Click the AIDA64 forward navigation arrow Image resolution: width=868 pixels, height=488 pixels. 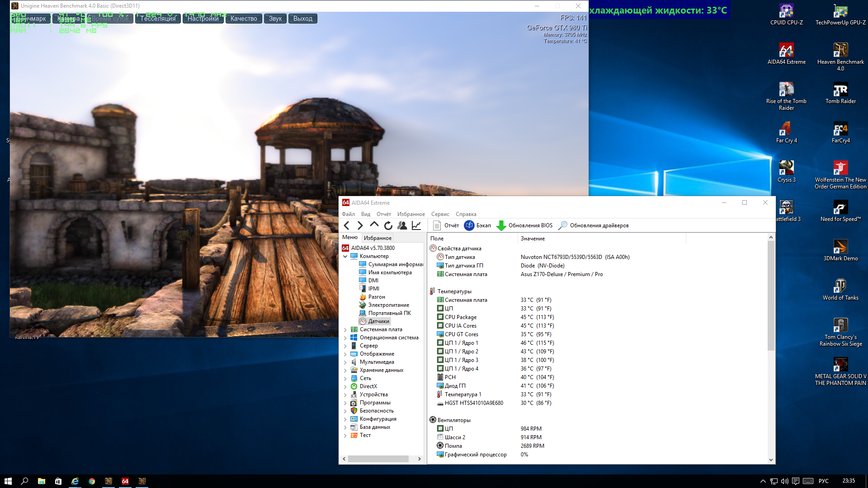click(360, 225)
